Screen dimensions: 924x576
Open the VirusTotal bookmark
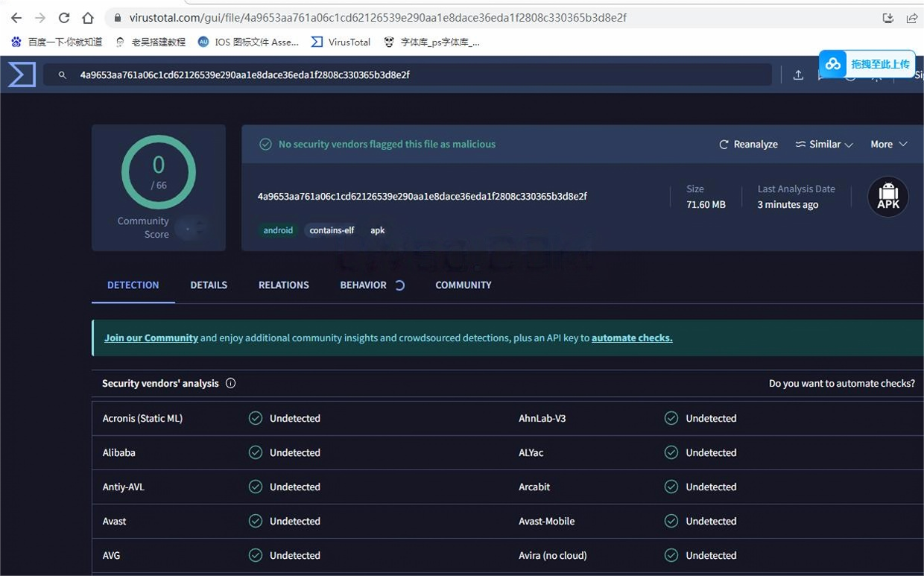[341, 42]
